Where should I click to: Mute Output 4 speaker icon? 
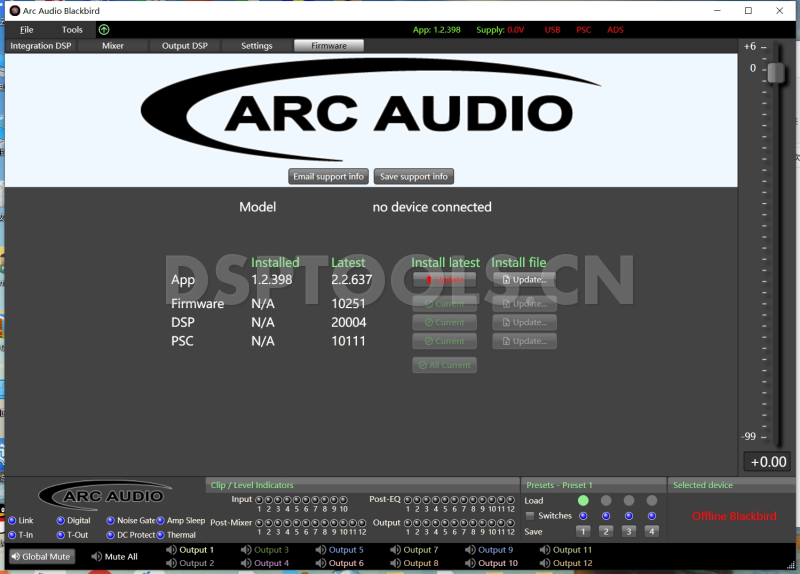coord(246,563)
